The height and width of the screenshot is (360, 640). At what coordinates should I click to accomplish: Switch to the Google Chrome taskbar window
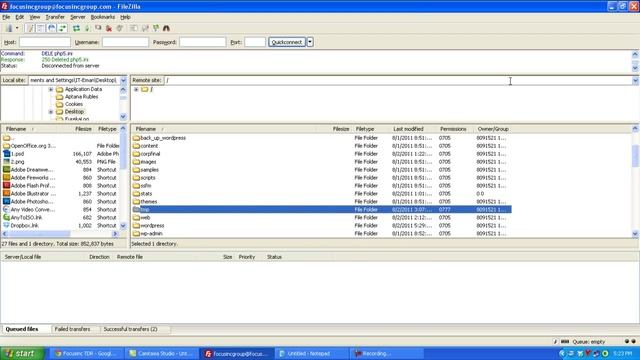point(87,353)
